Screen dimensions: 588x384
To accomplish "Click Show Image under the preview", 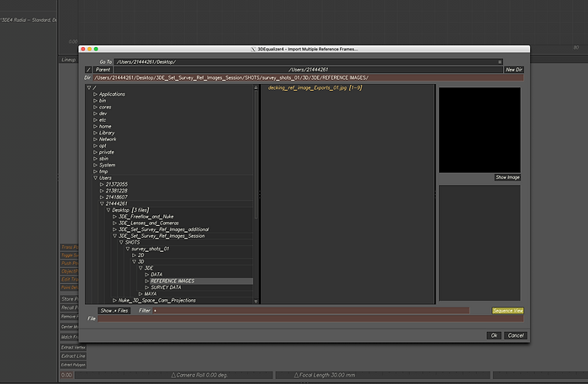I will pos(507,177).
